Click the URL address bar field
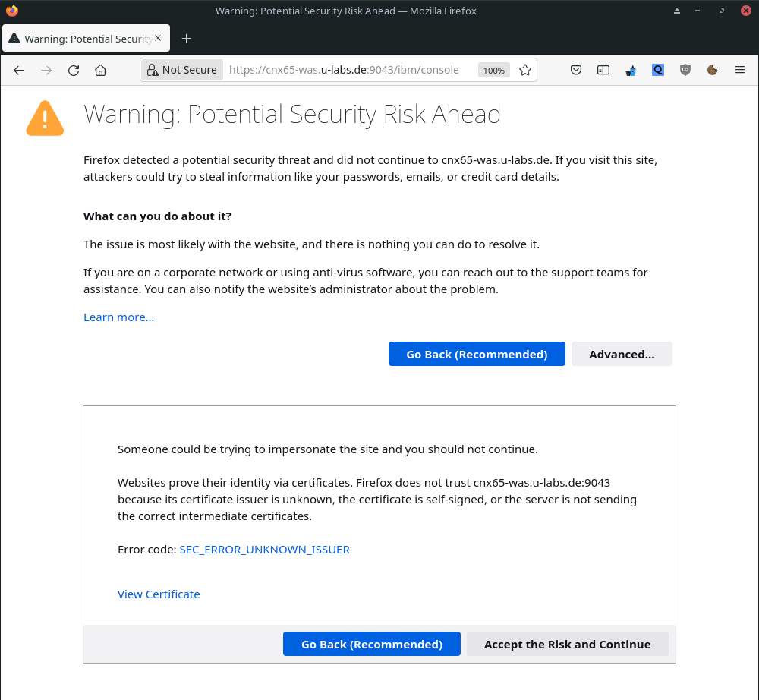The width and height of the screenshot is (759, 700). pos(349,70)
